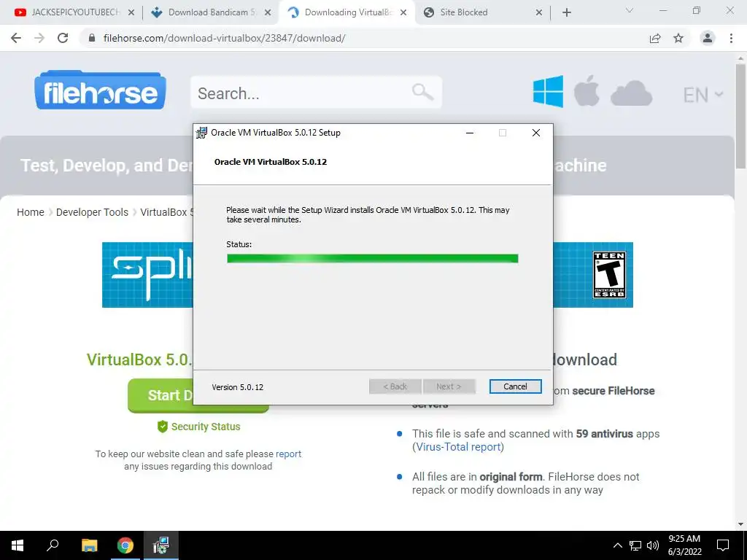747x560 pixels.
Task: Click the green Start Download button
Action: pyautogui.click(x=160, y=395)
